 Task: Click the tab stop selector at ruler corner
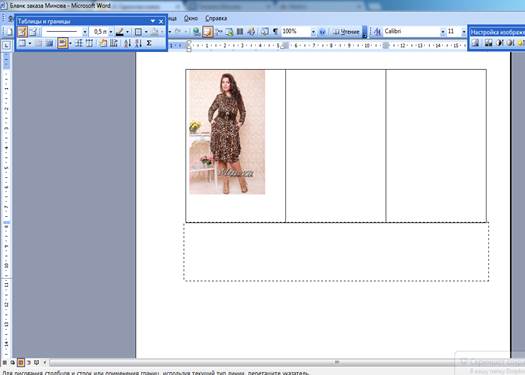tap(6, 45)
